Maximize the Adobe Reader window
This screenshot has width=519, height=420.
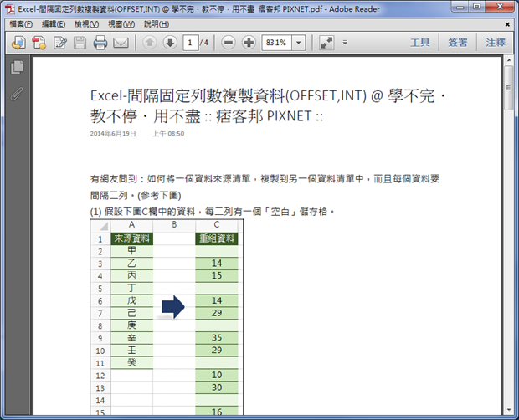coord(477,7)
